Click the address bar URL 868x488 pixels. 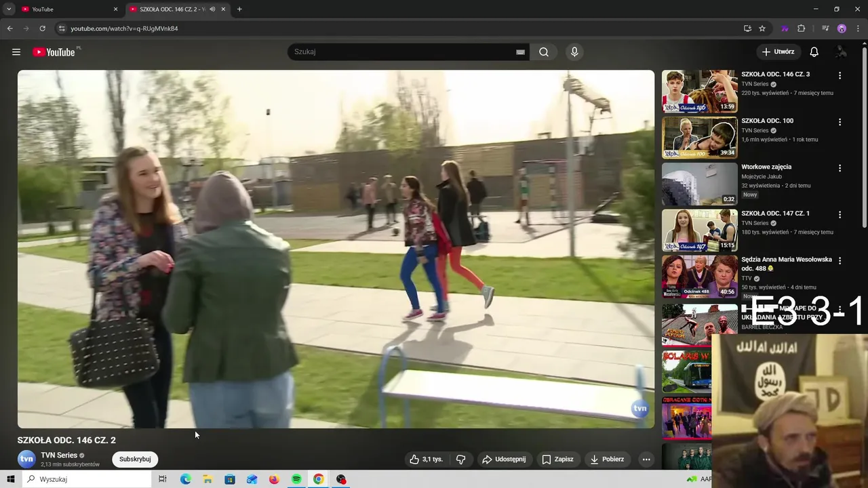click(x=125, y=28)
